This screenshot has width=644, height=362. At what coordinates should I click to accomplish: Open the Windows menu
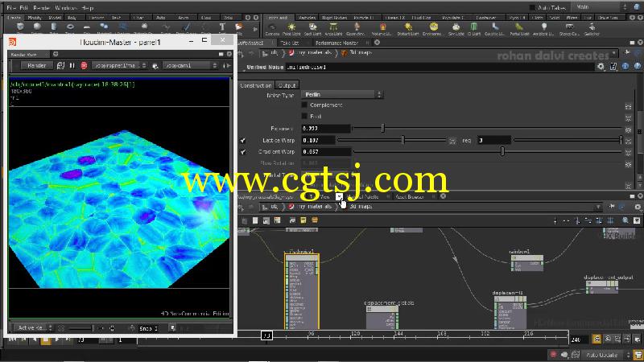click(x=66, y=7)
